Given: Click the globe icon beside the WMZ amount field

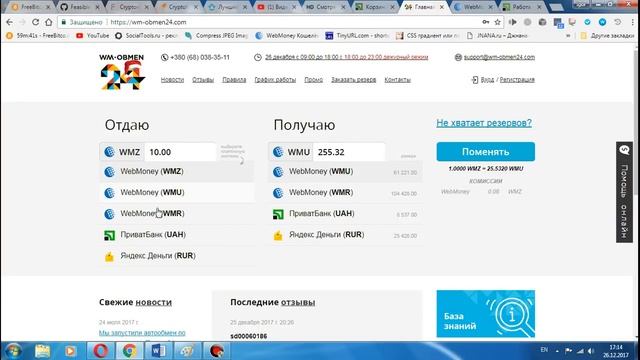Looking at the screenshot, I should [109, 152].
